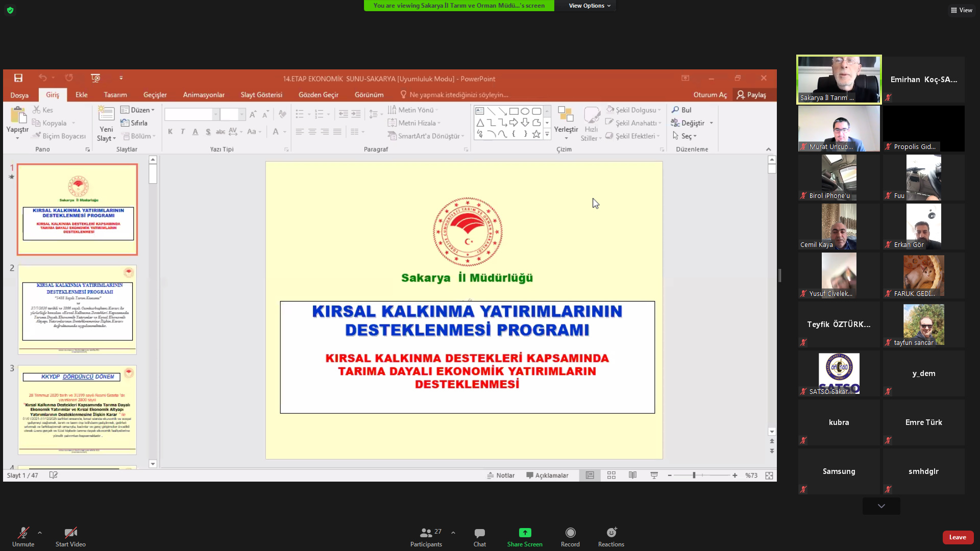Click the reading view icon
The image size is (980, 551).
coord(632,475)
